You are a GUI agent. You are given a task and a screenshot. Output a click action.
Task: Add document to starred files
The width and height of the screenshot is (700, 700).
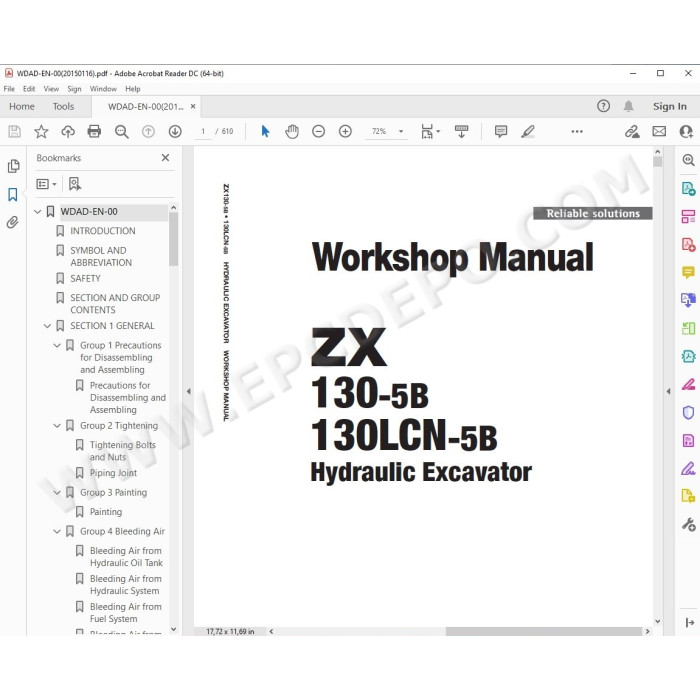(x=41, y=131)
